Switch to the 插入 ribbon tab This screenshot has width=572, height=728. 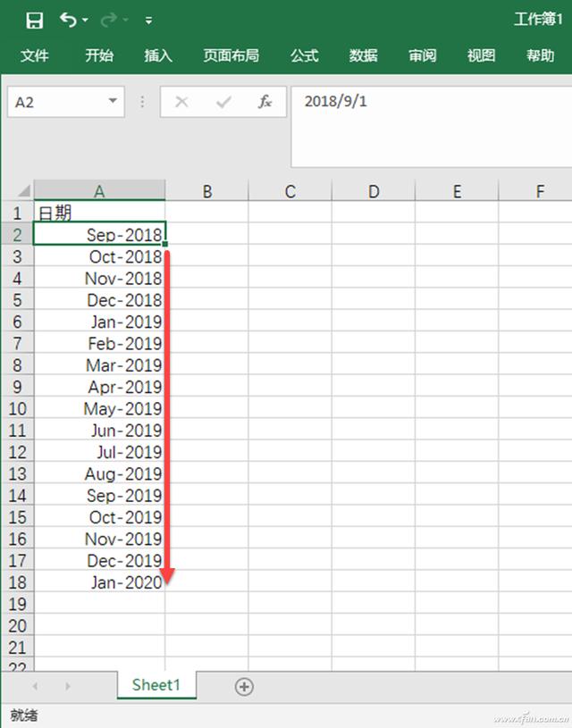158,55
